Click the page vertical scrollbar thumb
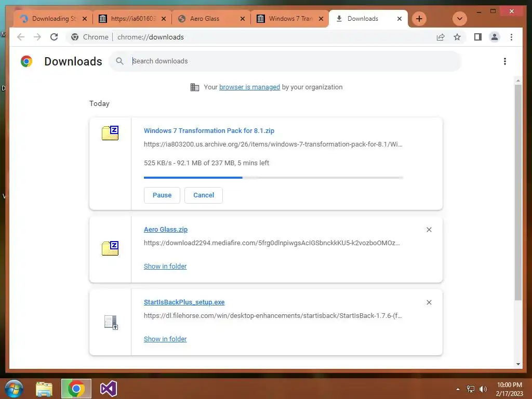Viewport: 532px width, 399px height. 518,192
